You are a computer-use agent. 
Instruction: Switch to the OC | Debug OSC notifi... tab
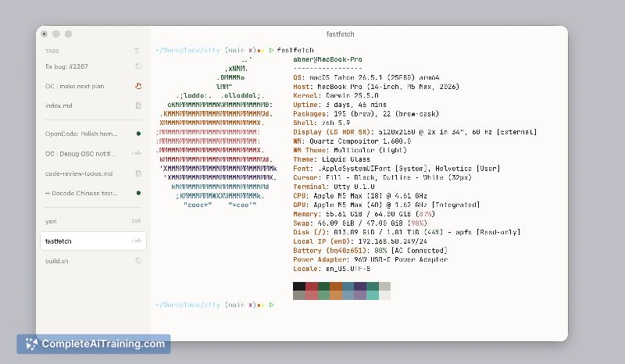coord(93,154)
